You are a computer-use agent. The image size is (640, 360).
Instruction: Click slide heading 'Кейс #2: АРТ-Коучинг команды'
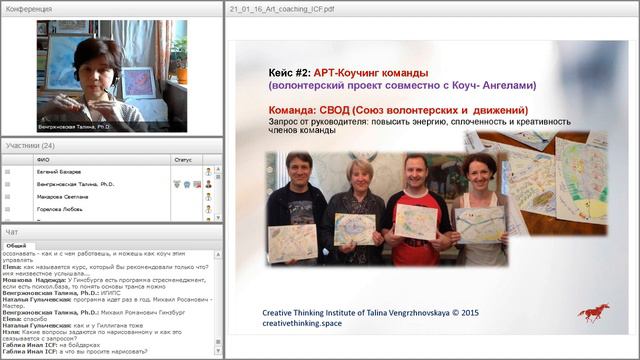pos(348,73)
